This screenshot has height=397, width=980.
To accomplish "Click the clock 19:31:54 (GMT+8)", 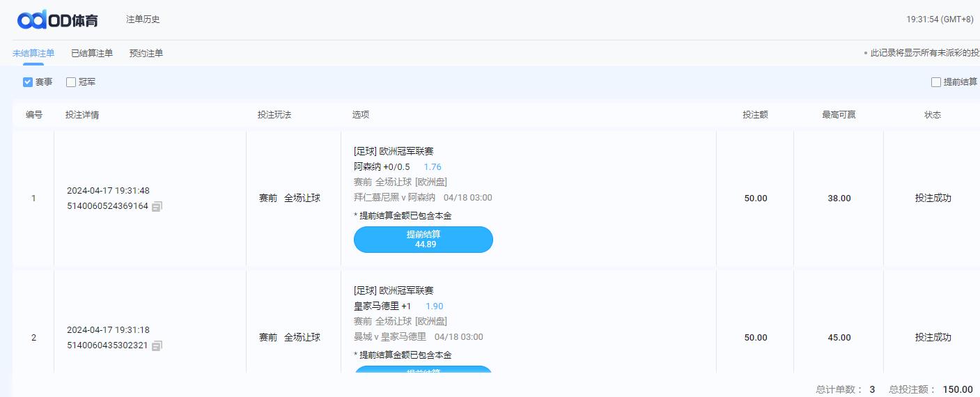I will coord(940,20).
